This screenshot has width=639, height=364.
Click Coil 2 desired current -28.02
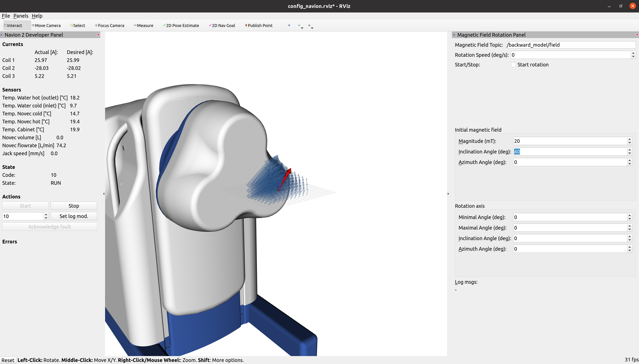[x=74, y=68]
